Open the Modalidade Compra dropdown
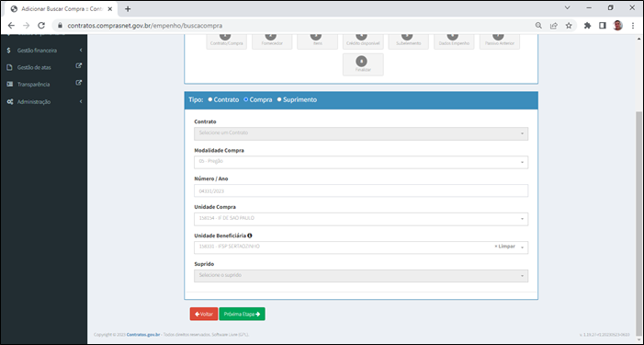This screenshot has width=644, height=345. point(361,162)
